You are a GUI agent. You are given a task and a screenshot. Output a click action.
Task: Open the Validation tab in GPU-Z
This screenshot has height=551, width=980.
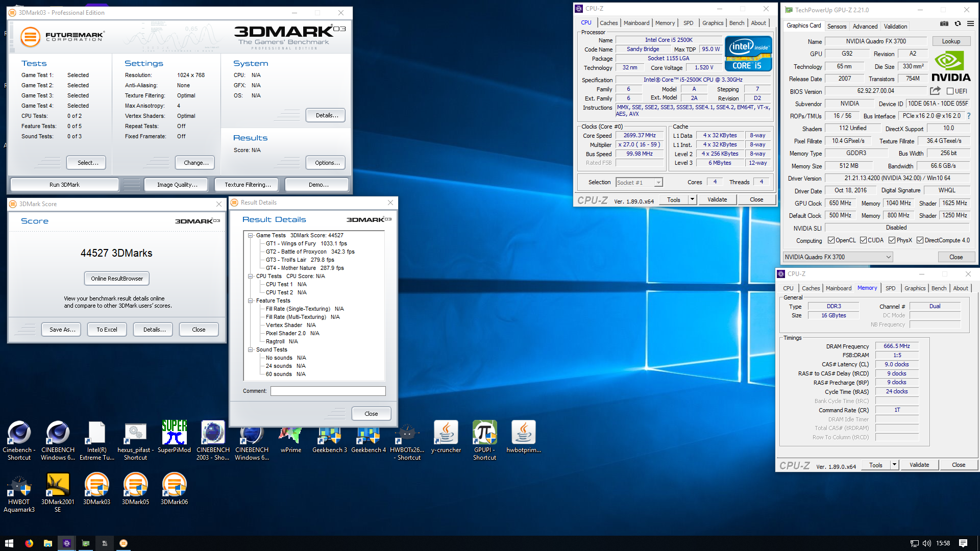point(895,27)
